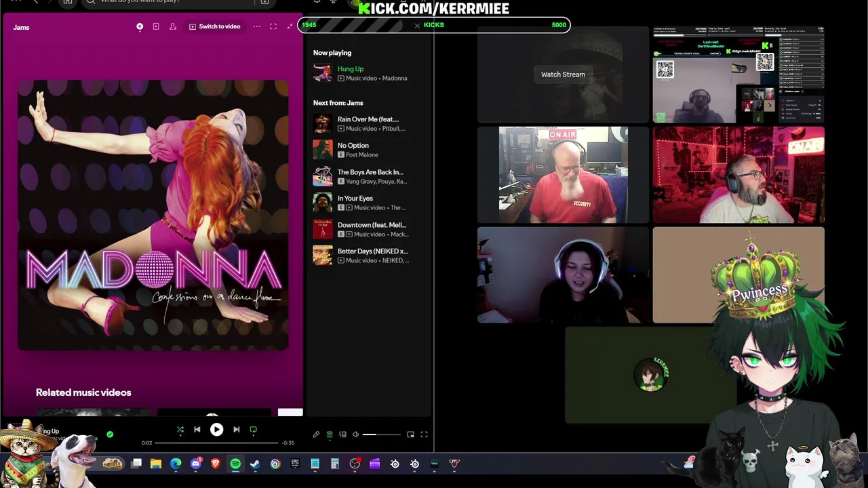Screen dimensions: 868x488
Task: Click the round Play button
Action: [216, 430]
